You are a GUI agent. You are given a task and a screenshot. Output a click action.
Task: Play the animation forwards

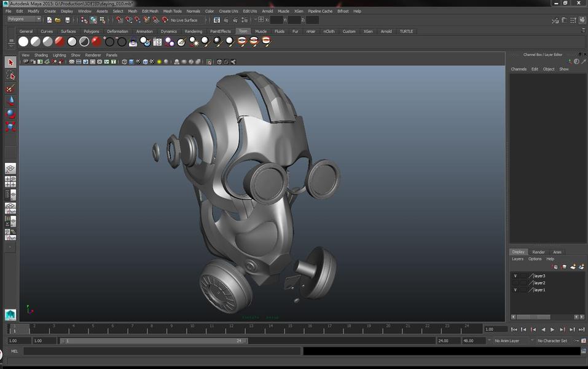pyautogui.click(x=552, y=330)
